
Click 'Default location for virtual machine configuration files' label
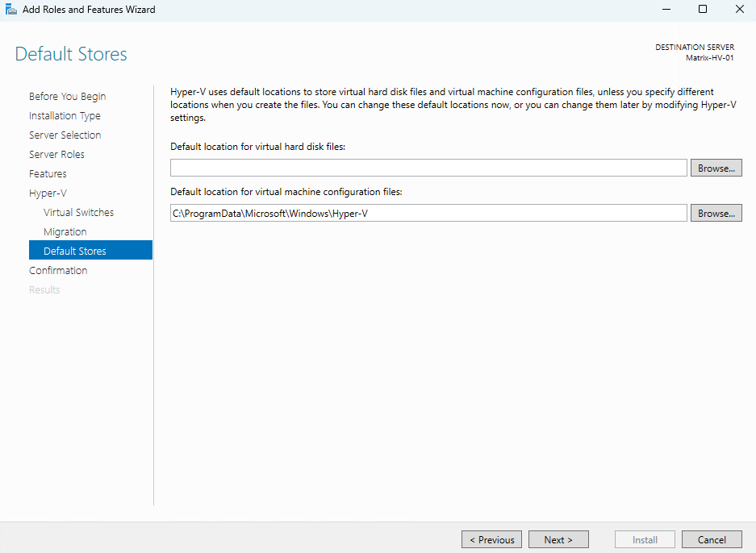[x=286, y=192]
